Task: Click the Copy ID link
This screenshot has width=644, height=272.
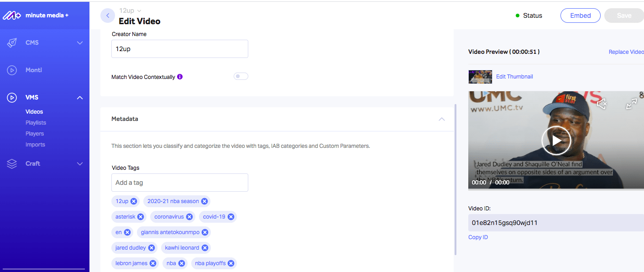Action: [478, 237]
